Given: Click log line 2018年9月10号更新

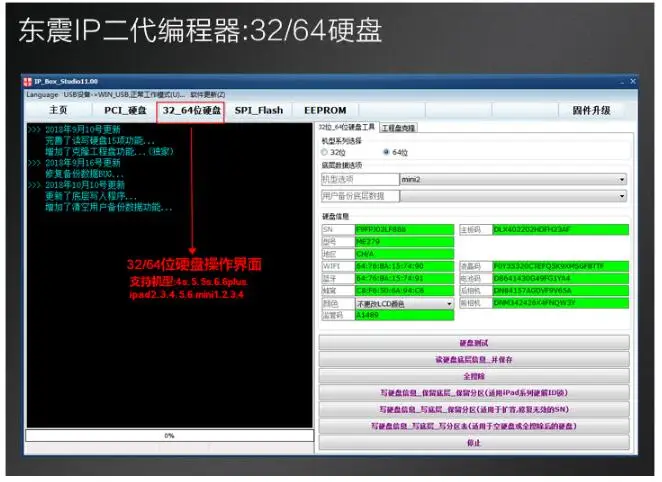Looking at the screenshot, I should pos(83,130).
